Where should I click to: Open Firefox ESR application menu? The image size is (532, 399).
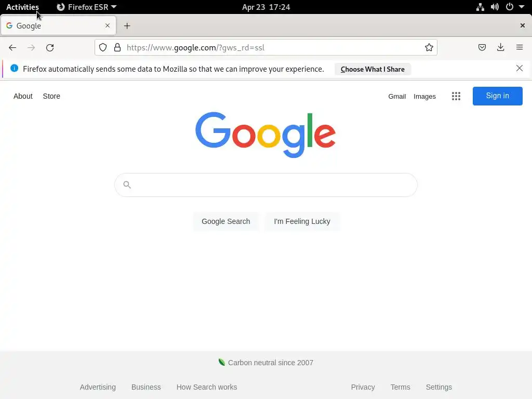click(87, 7)
